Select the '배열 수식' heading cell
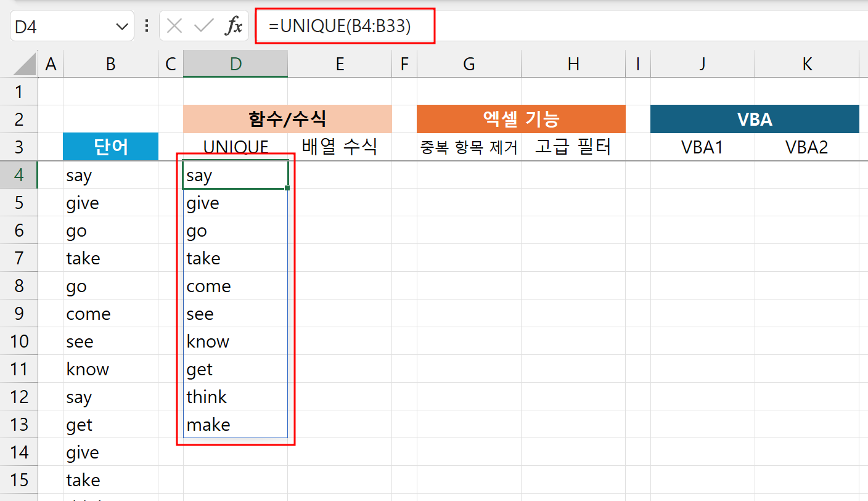 pyautogui.click(x=340, y=147)
